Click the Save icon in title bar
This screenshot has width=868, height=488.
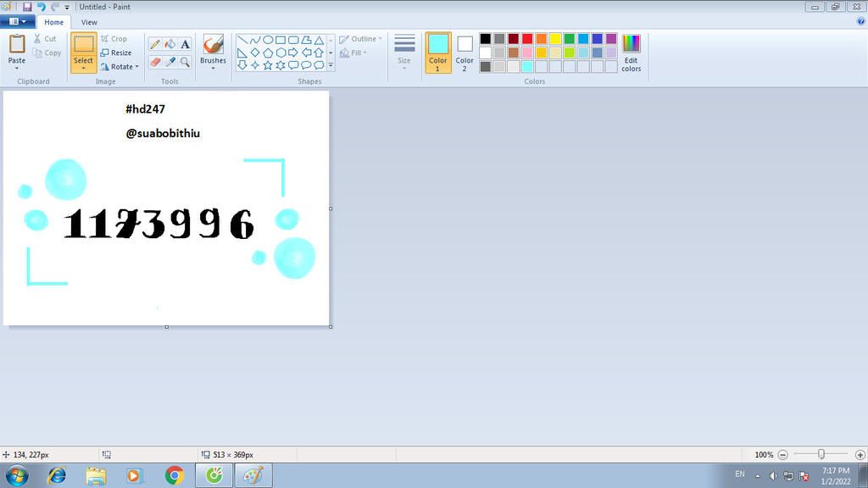(27, 7)
